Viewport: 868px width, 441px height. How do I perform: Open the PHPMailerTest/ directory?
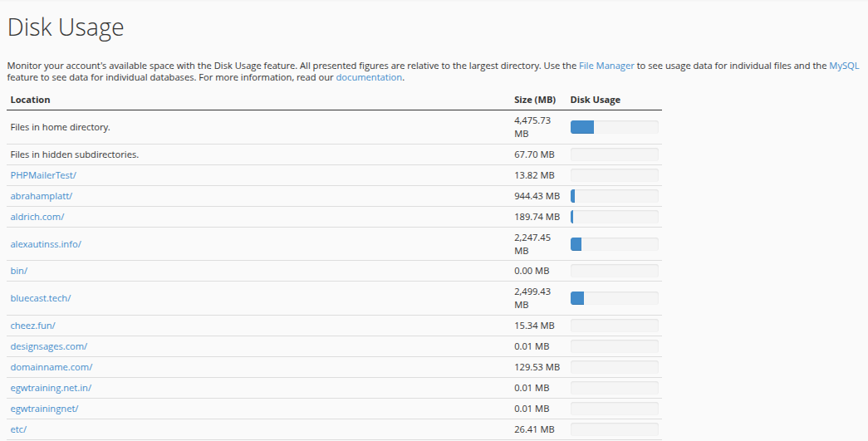coord(43,175)
